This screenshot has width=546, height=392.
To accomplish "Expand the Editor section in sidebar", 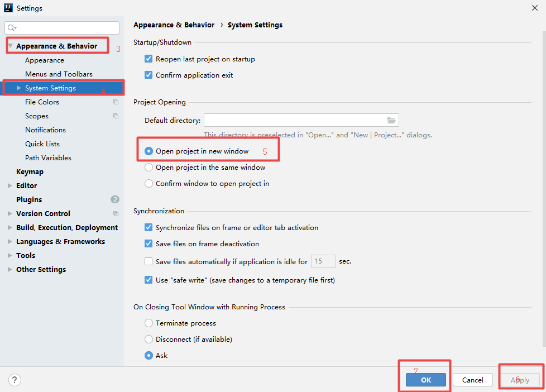I will point(9,185).
